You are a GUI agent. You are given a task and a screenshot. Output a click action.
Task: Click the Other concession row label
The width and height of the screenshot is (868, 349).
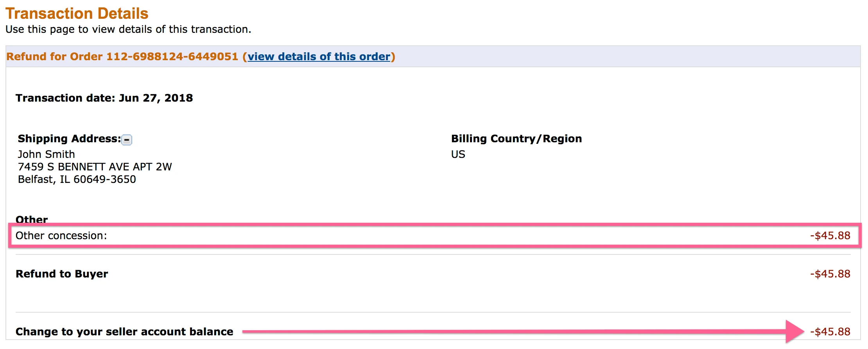(61, 236)
